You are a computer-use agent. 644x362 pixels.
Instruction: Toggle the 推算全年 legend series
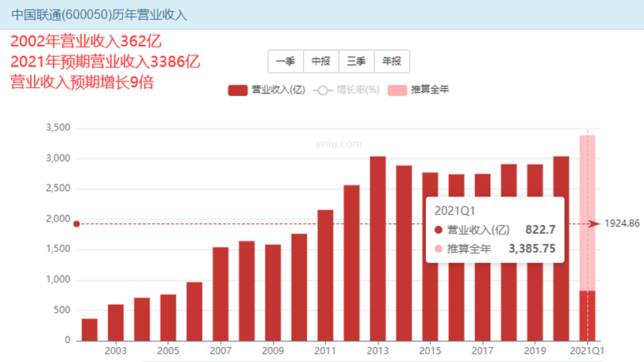tap(419, 90)
